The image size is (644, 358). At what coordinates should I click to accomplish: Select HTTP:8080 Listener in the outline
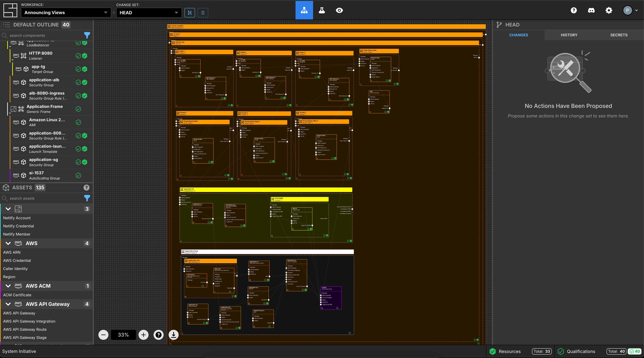(x=51, y=56)
